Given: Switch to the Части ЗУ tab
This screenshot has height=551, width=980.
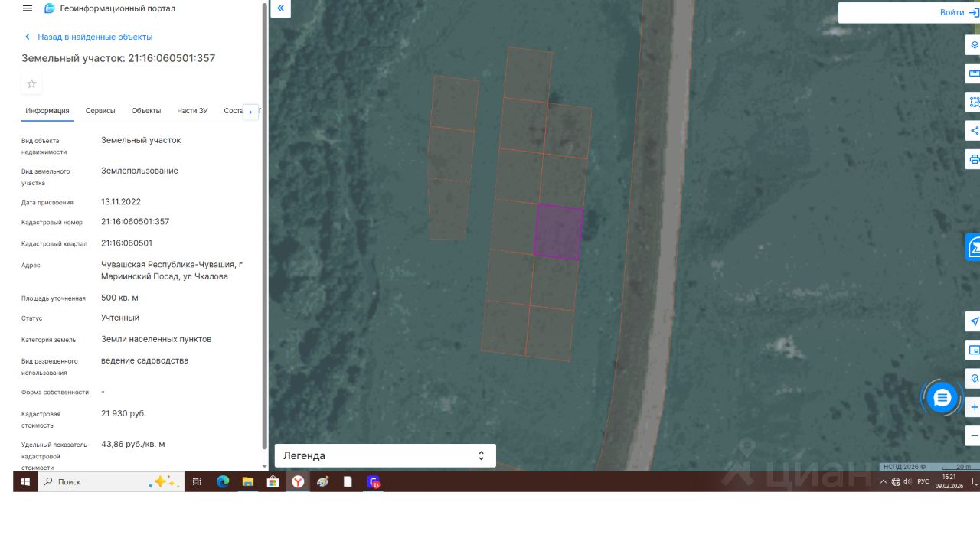Looking at the screenshot, I should [x=192, y=111].
